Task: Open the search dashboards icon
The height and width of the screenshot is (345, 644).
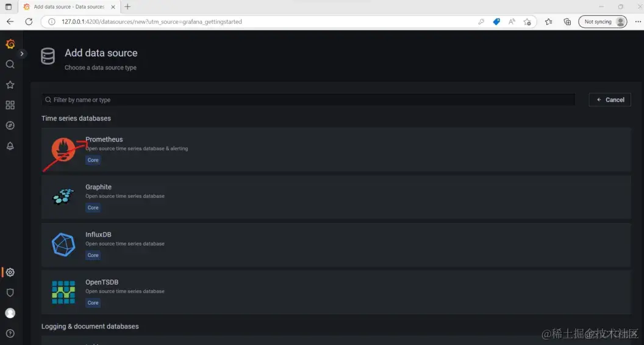Action: point(10,64)
